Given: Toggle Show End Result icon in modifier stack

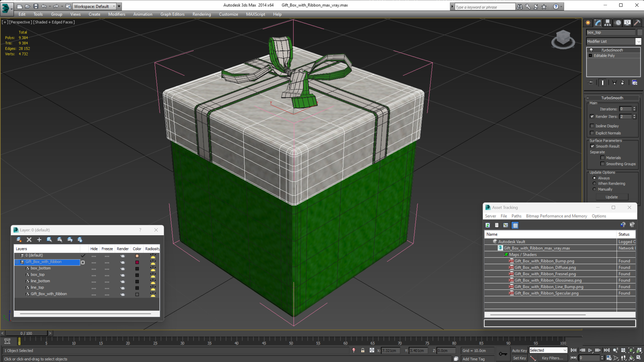Looking at the screenshot, I should pyautogui.click(x=602, y=83).
